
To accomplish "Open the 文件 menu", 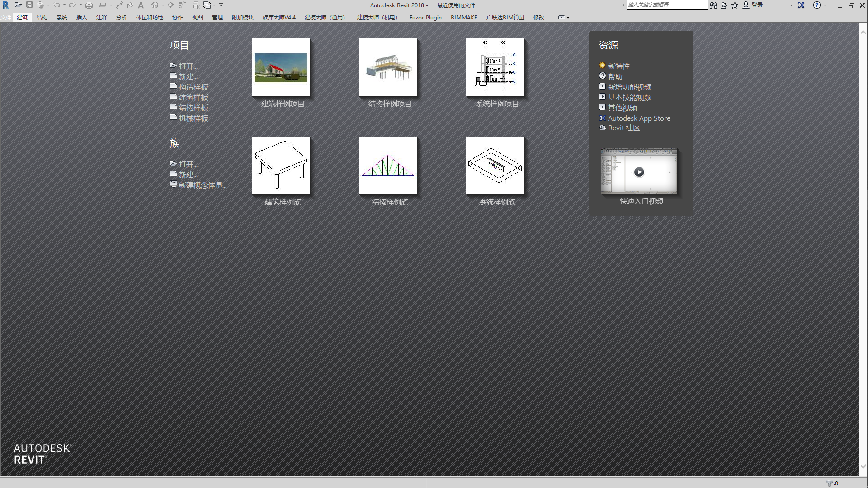I will coord(6,17).
